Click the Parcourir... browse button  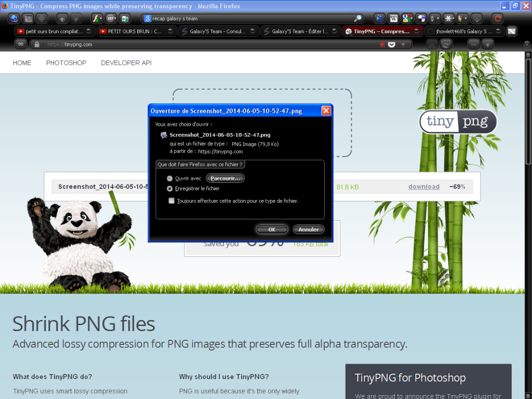(x=225, y=179)
